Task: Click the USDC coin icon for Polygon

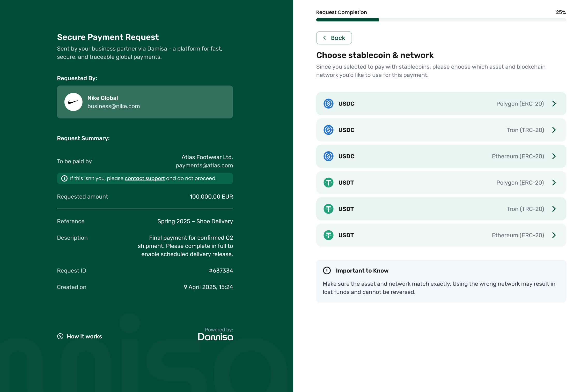Action: tap(328, 104)
